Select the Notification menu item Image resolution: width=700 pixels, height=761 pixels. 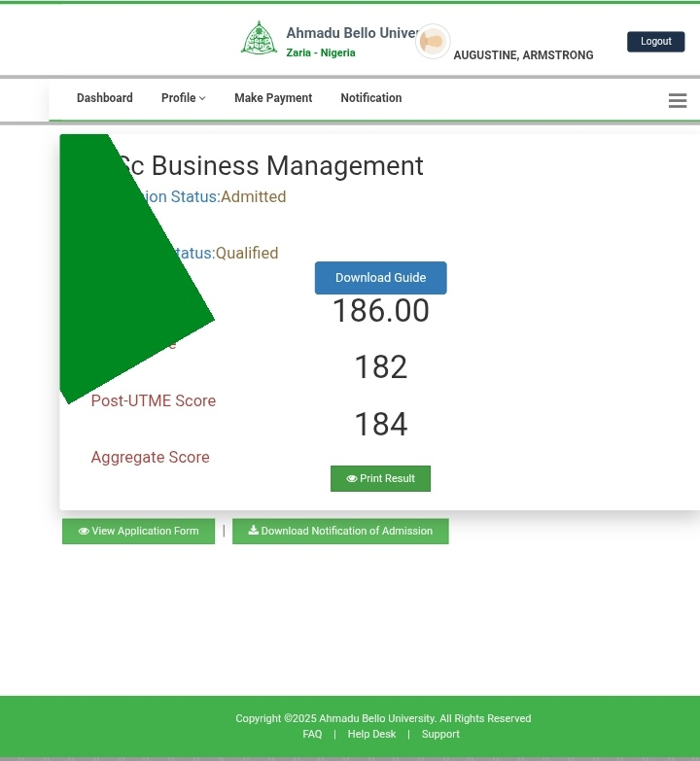click(x=370, y=98)
